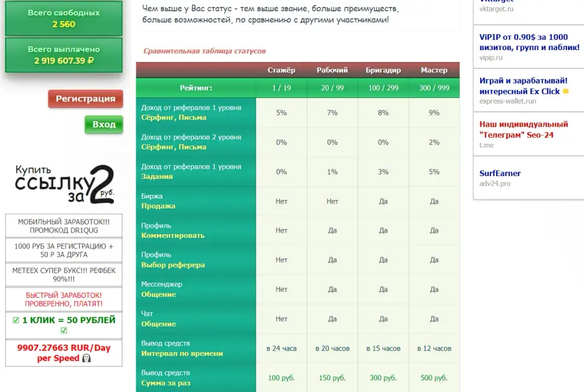Viewport: 584px width, 392px height.
Task: Open the Всего выплачено 2 919 607.39 box
Action: coord(64,55)
